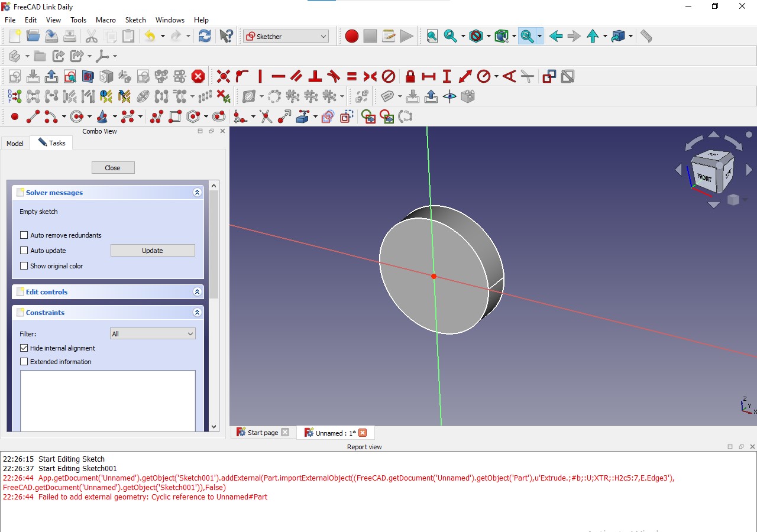Viewport: 757px width, 532px height.
Task: Apply a lock constraint
Action: coord(410,76)
